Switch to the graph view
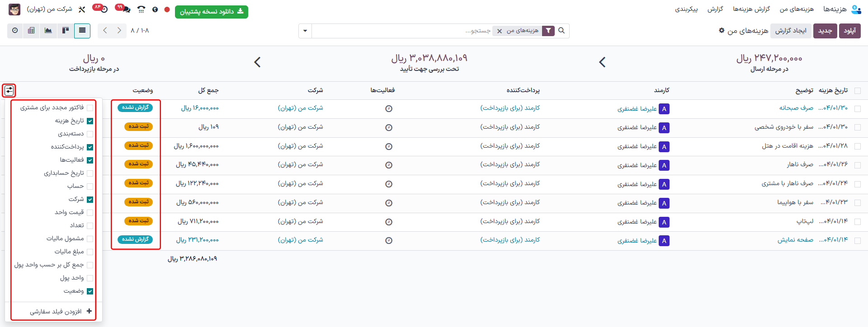 click(x=48, y=31)
